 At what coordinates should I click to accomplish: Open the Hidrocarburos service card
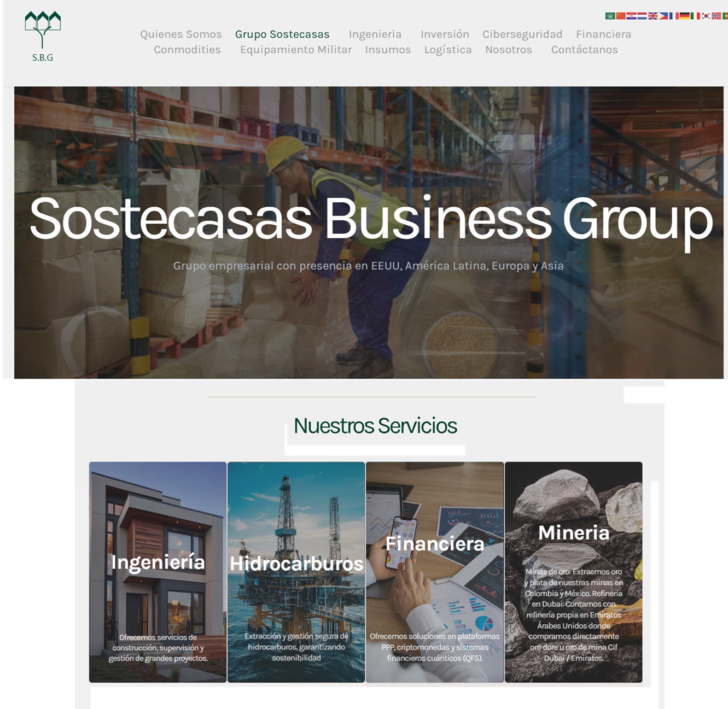[296, 572]
